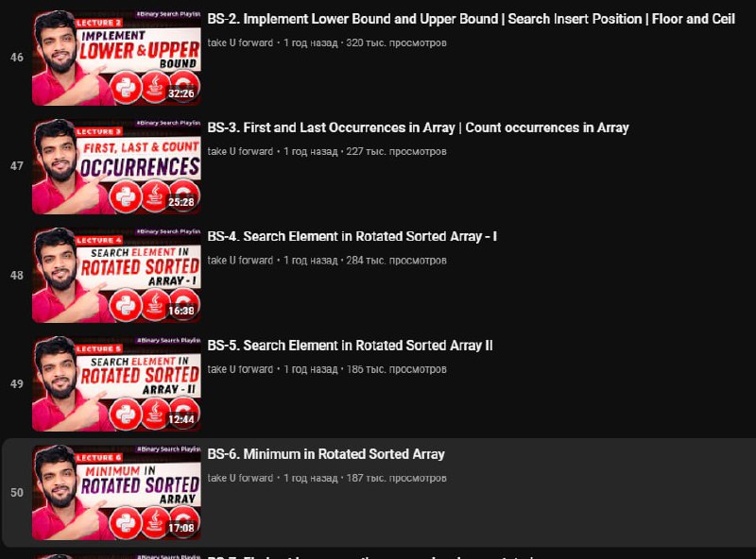Open video title BS-3. First and Last Occurrences
This screenshot has width=756, height=559.
tap(418, 127)
